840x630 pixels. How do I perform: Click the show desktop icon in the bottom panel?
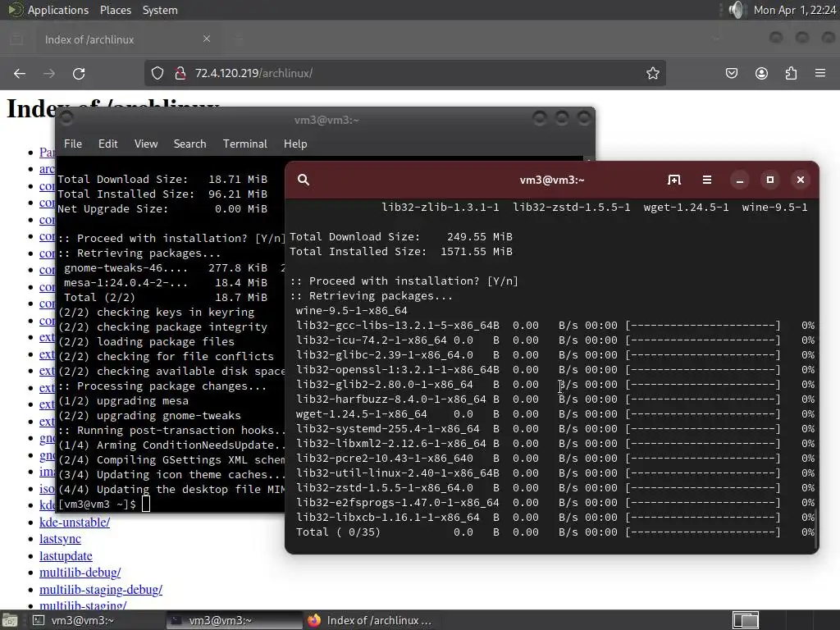pyautogui.click(x=10, y=620)
